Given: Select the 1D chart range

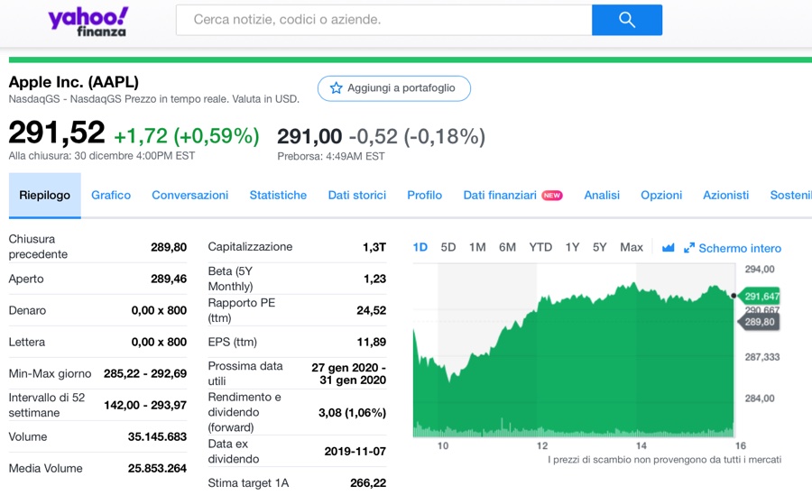Looking at the screenshot, I should point(420,247).
